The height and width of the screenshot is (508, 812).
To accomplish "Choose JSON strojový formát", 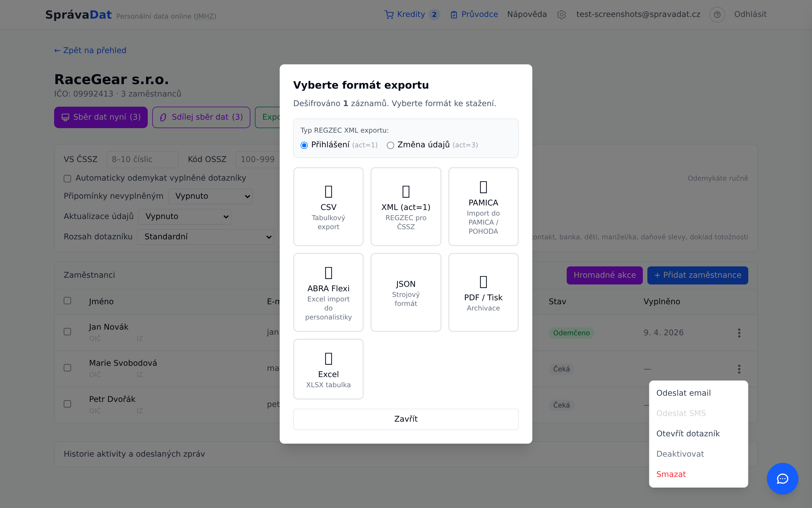I will [x=406, y=292].
